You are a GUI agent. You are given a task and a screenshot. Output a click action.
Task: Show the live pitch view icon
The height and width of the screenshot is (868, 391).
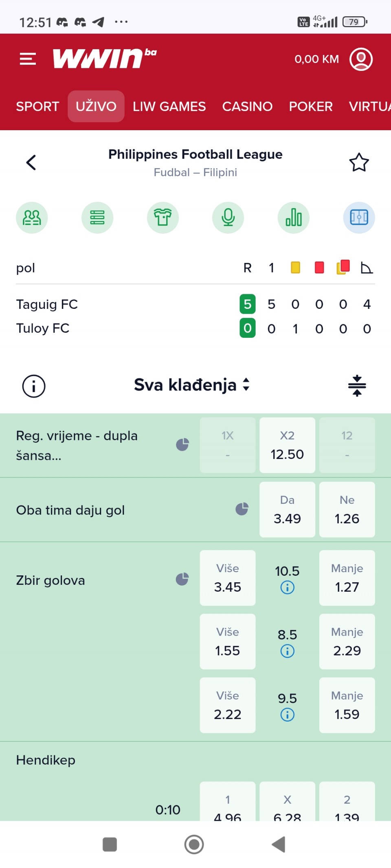click(359, 218)
